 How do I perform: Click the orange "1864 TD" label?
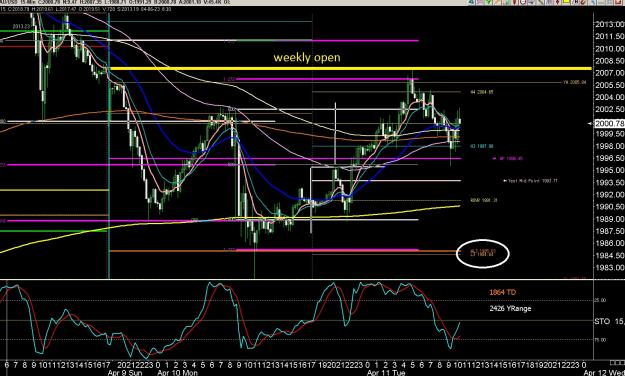pyautogui.click(x=502, y=292)
